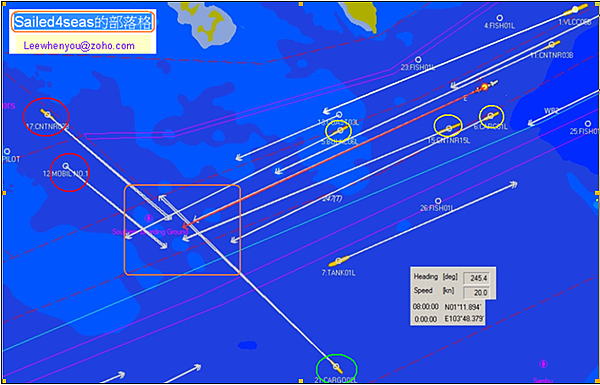Select the PILOT vessel marker

[x=7, y=152]
